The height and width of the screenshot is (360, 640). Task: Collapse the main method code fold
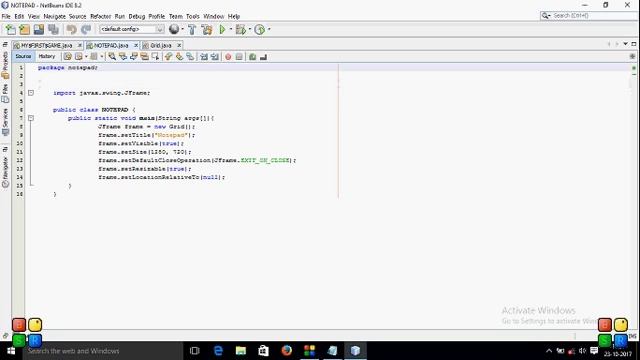31,118
